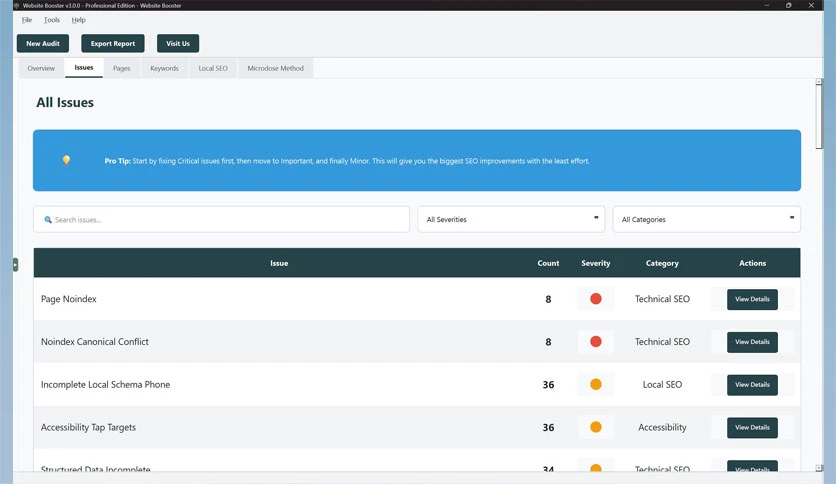Sort by the Severity column header
The height and width of the screenshot is (484, 836).
[596, 263]
